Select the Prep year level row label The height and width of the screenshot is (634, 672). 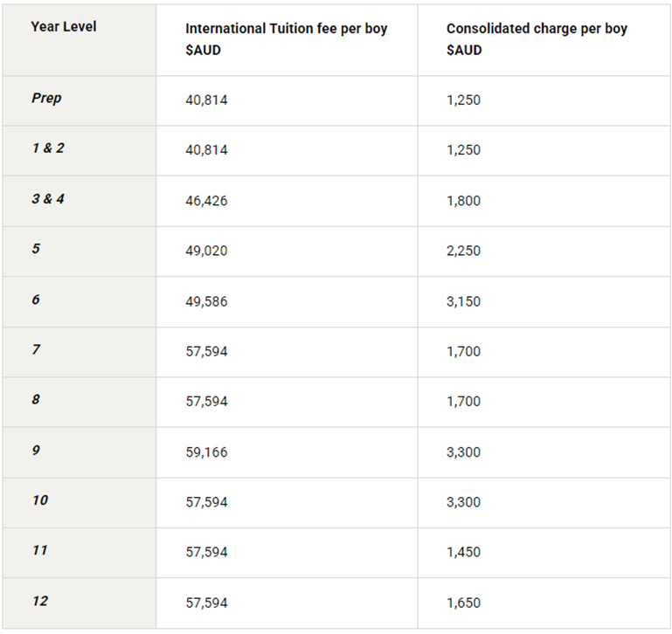point(46,99)
